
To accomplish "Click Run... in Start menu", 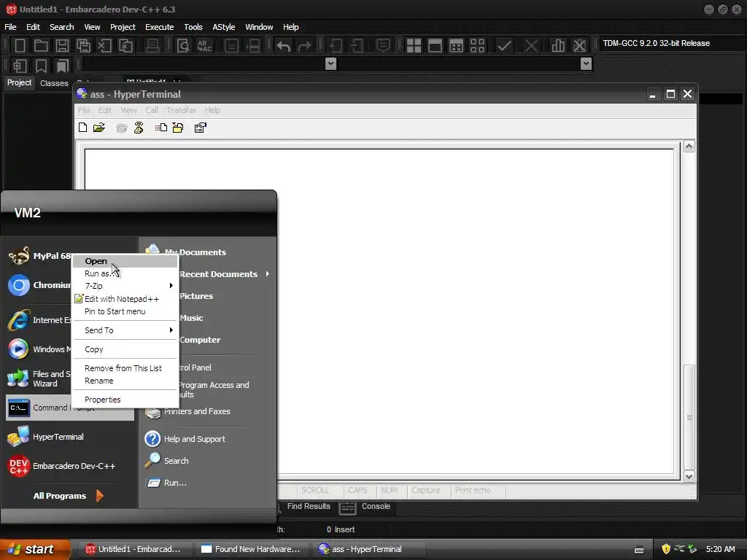I will [166, 483].
